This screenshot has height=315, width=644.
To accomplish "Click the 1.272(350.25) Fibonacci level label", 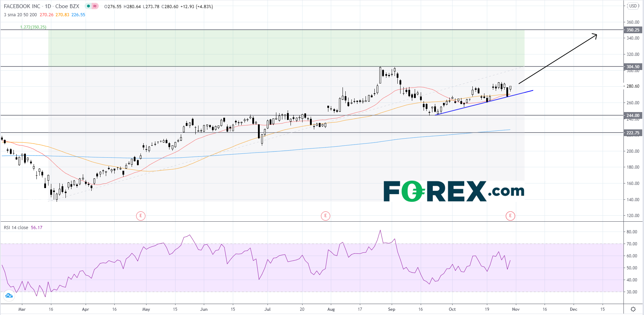I will [33, 27].
